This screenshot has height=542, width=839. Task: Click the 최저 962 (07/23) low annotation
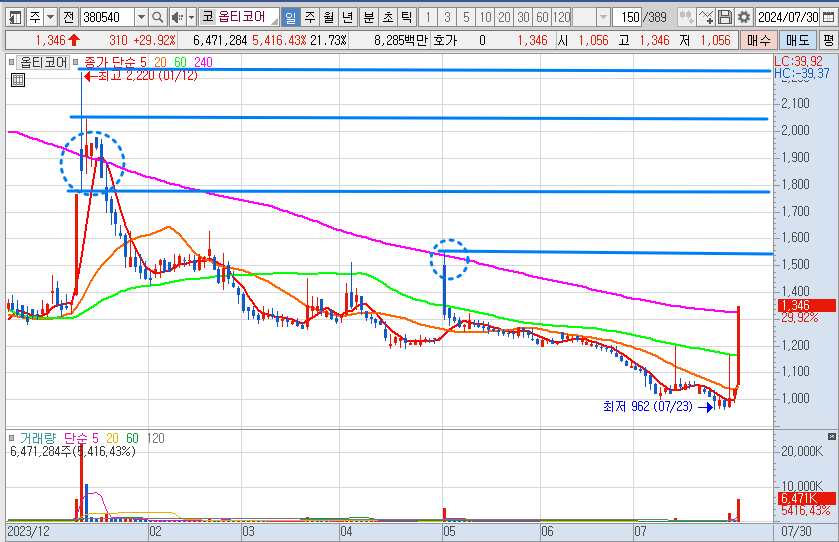[x=658, y=407]
